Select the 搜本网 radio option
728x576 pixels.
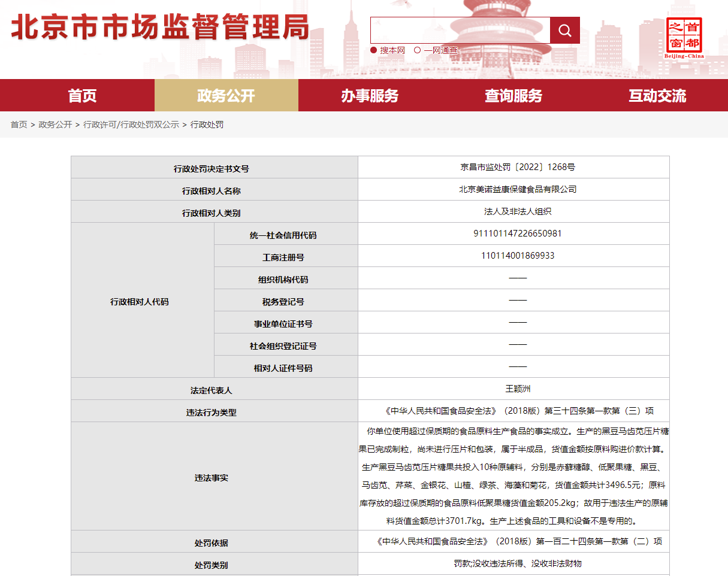374,51
